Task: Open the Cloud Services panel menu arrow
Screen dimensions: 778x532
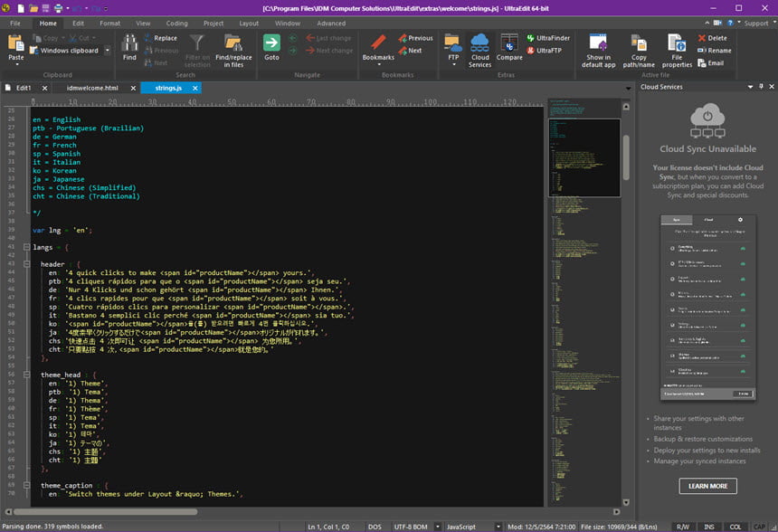Action: point(750,87)
